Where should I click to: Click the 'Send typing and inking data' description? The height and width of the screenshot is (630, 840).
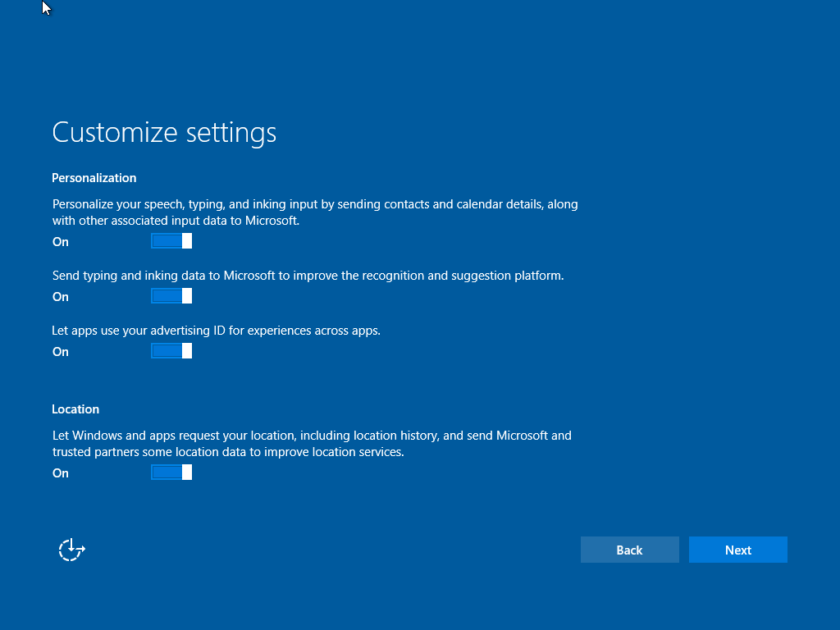tap(308, 276)
